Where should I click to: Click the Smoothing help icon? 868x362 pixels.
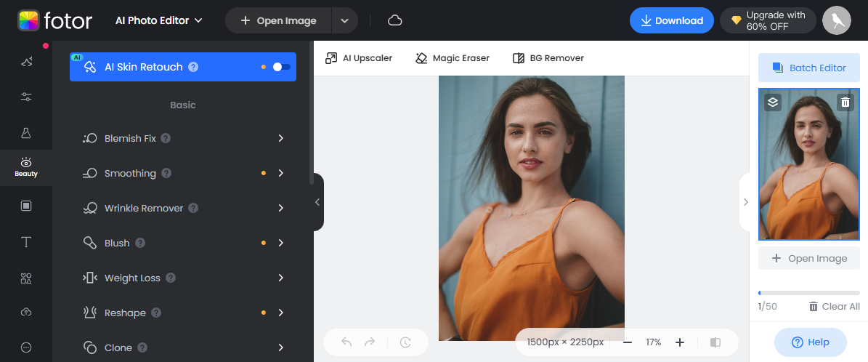click(166, 174)
